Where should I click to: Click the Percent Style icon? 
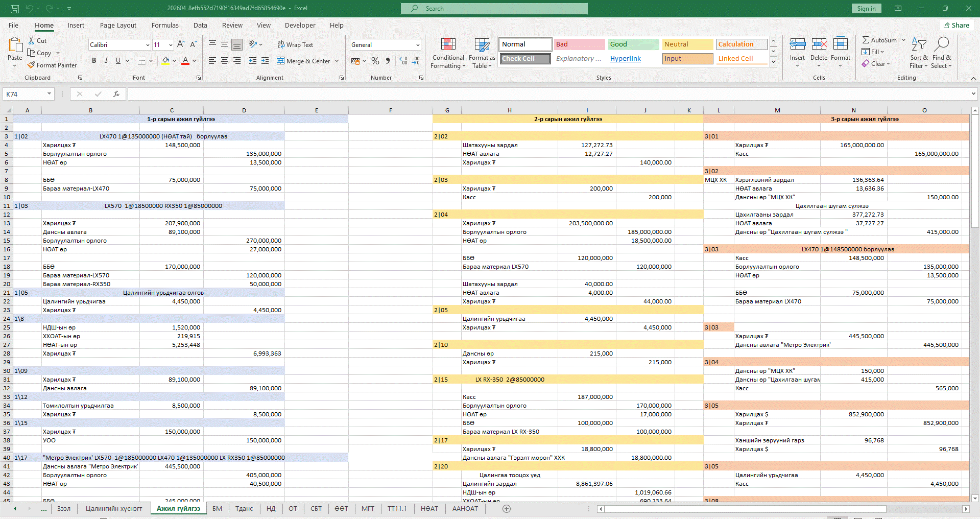[375, 61]
